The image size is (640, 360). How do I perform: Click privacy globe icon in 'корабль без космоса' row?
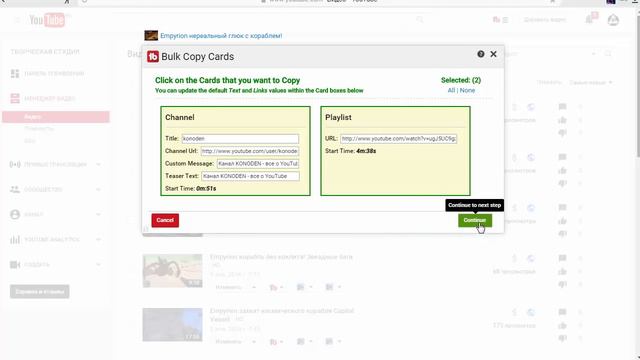pyautogui.click(x=531, y=258)
